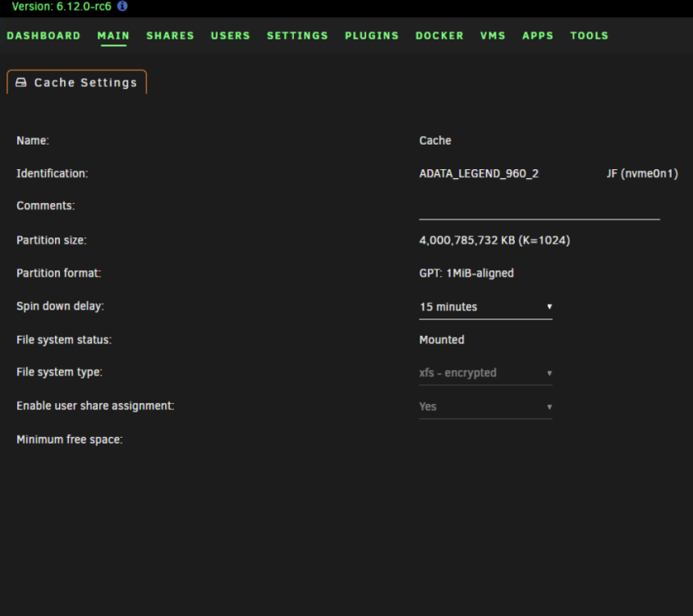Screen dimensions: 693x616
Task: Go to the Main tab
Action: coord(113,36)
